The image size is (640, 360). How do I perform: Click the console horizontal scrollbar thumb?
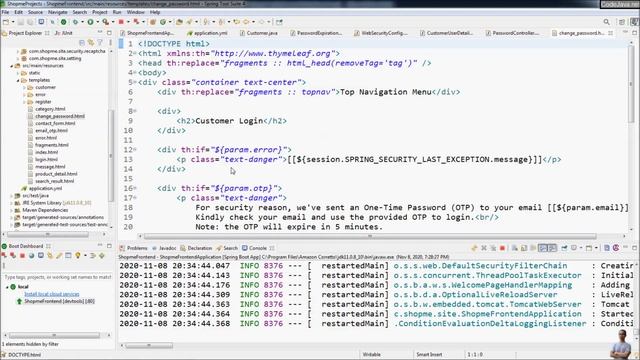tap(149, 345)
